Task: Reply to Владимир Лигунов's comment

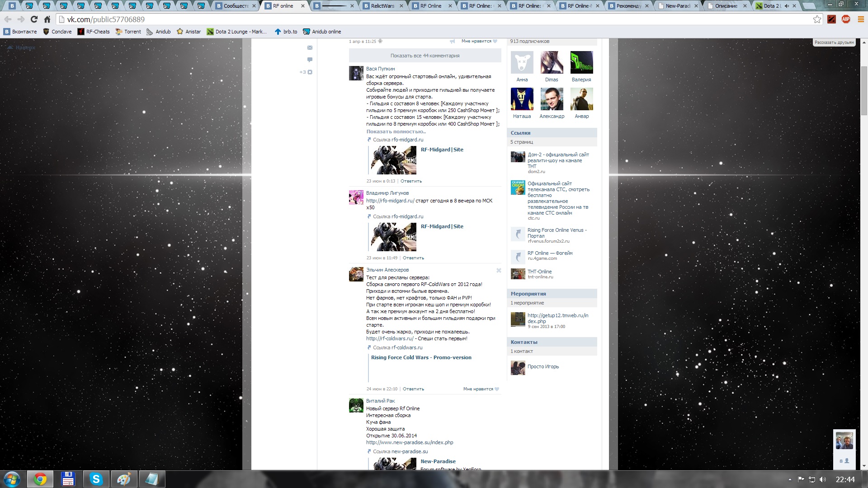Action: [x=413, y=258]
